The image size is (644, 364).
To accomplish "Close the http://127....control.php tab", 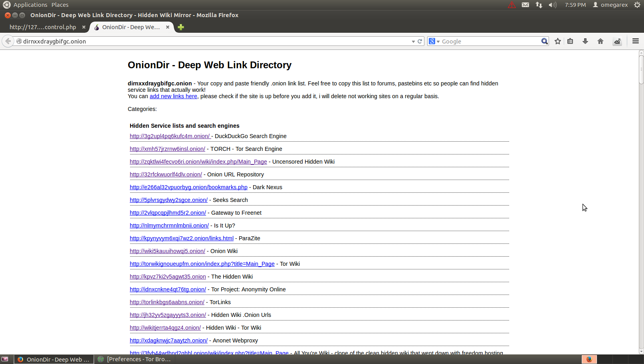I will coord(84,27).
